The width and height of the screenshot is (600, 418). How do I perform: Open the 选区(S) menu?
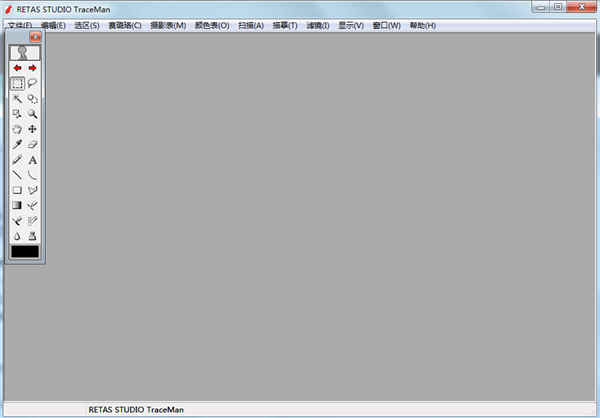tap(87, 26)
